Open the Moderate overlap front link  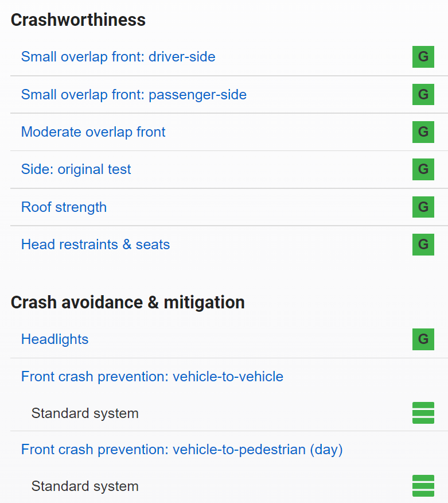coord(93,132)
